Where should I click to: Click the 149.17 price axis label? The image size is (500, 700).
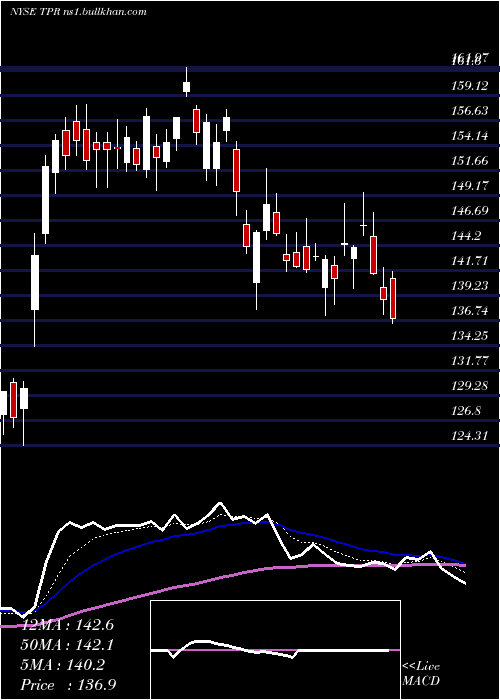pyautogui.click(x=469, y=185)
